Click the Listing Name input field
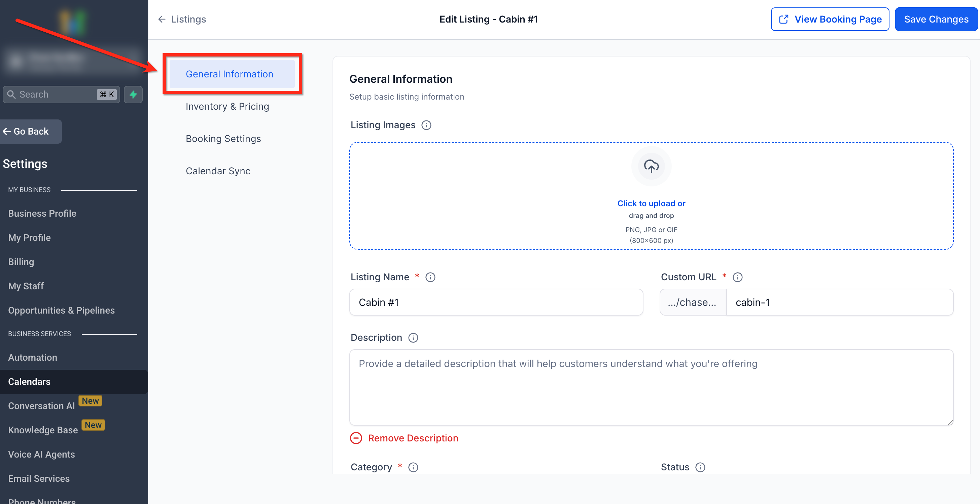The height and width of the screenshot is (504, 980). tap(496, 302)
